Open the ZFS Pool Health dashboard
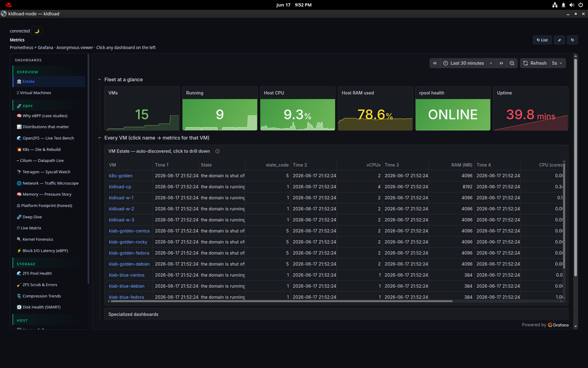Viewport: 588px width, 368px height. click(x=49, y=274)
